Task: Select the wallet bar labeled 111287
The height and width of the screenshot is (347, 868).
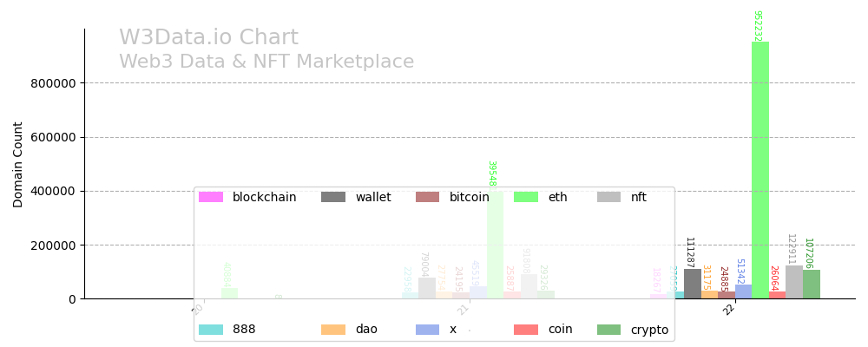Action: [x=693, y=284]
